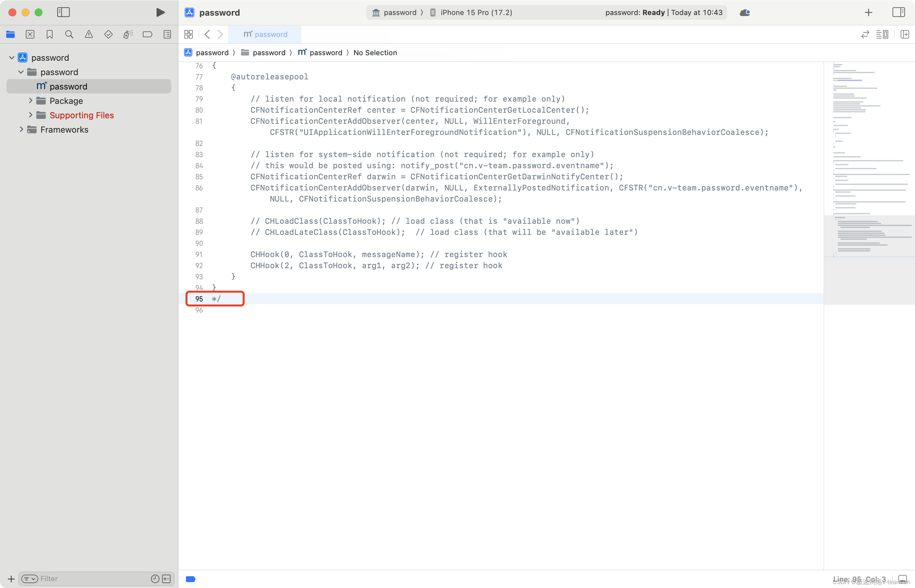Toggle the minimap editor options button
This screenshot has width=915, height=588.
coord(882,34)
